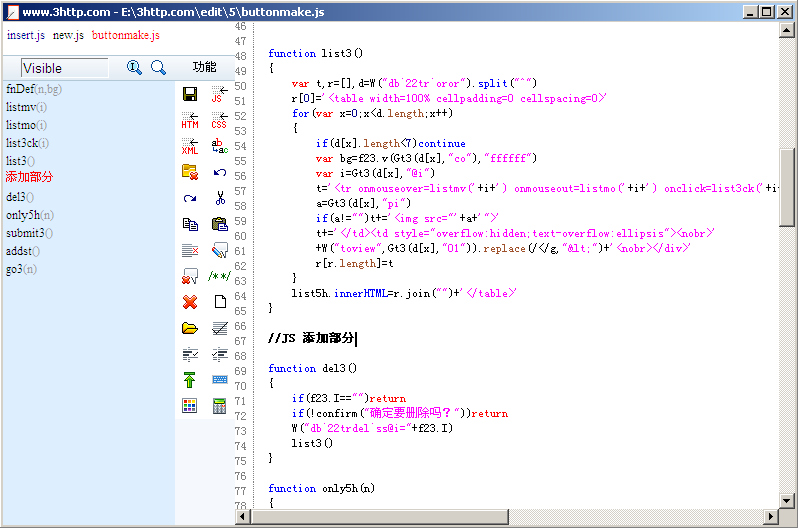The image size is (798, 528).
Task: Click the "function list3()" code line
Action: pos(316,53)
